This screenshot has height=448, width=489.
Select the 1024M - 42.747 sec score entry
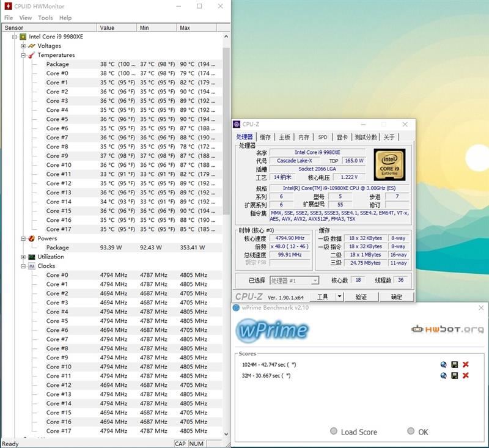click(269, 364)
